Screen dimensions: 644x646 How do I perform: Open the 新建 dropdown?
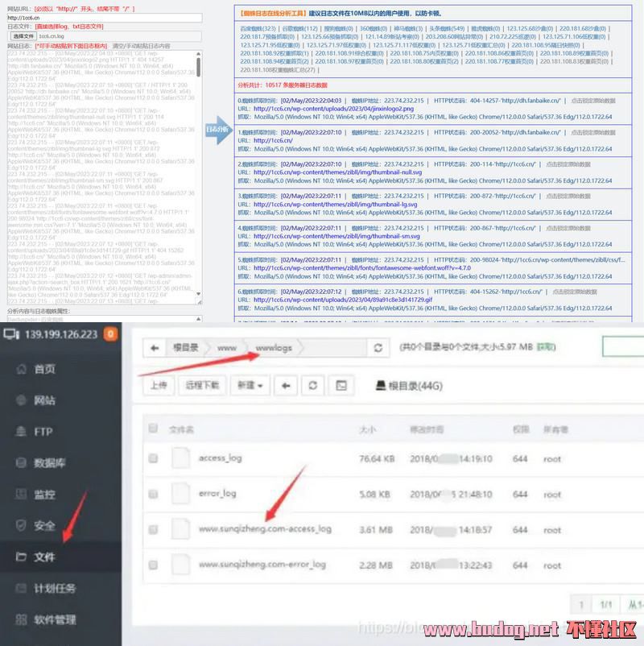tap(250, 386)
